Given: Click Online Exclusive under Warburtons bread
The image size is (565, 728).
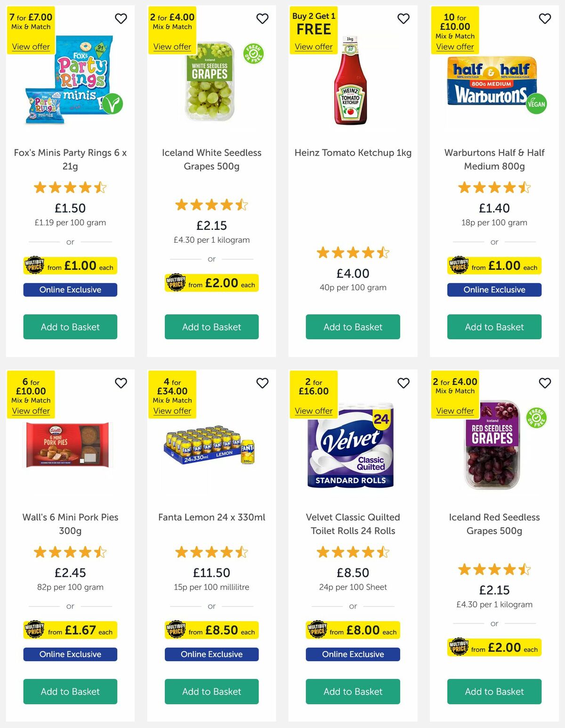Looking at the screenshot, I should pyautogui.click(x=494, y=289).
